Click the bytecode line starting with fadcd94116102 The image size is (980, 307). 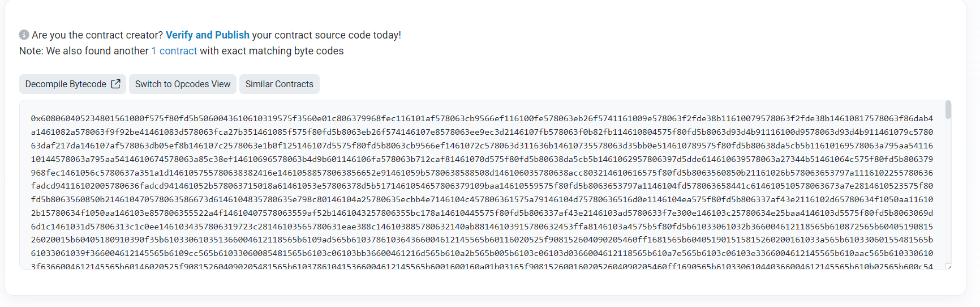[x=482, y=186]
